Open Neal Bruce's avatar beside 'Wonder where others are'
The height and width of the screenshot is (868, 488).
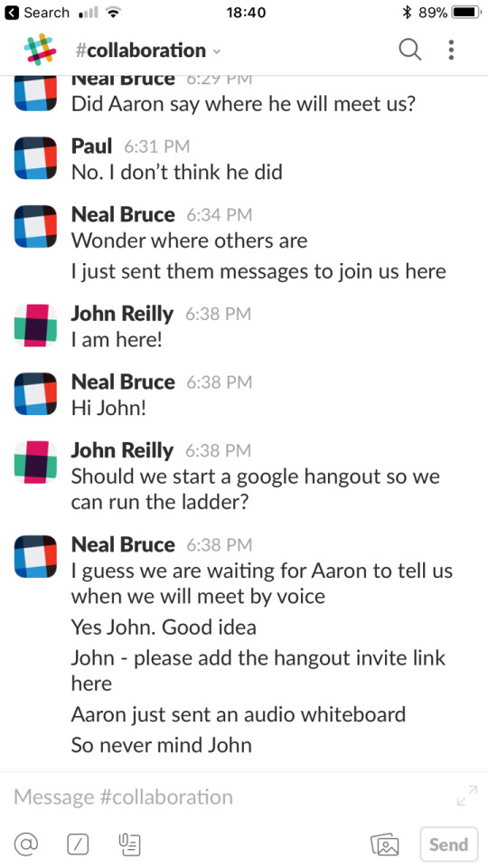click(x=35, y=226)
